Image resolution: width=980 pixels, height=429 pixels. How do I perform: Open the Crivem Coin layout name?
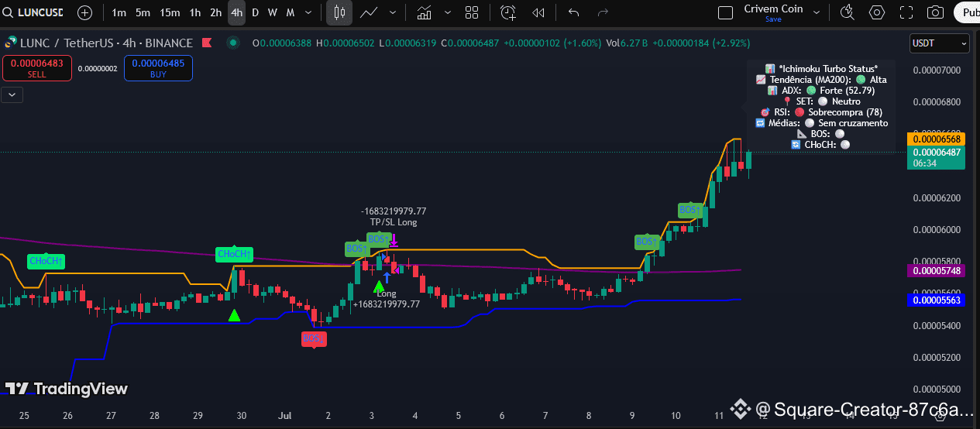(x=773, y=9)
